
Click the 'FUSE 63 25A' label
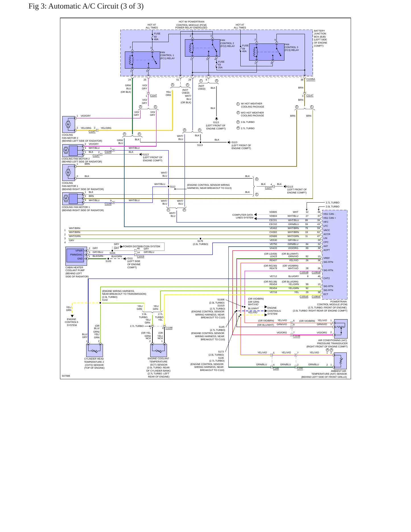pyautogui.click(x=221, y=65)
